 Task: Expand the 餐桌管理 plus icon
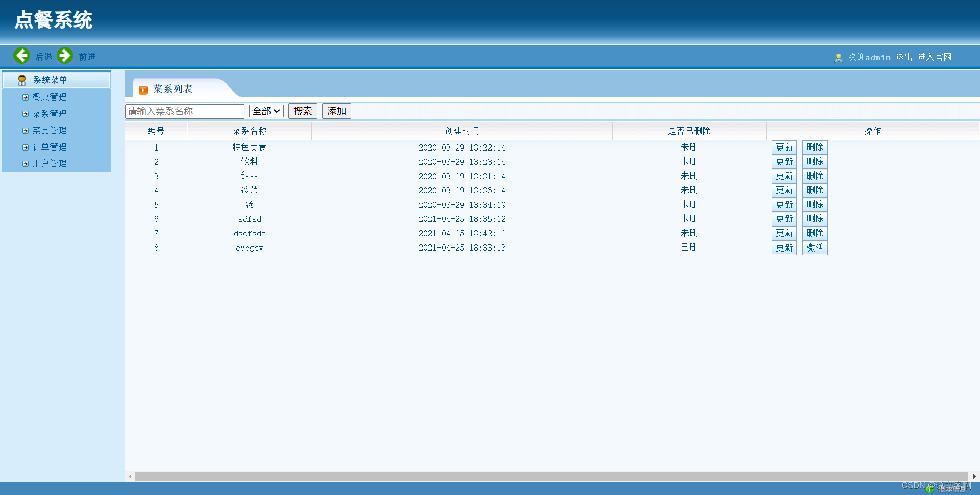tap(26, 97)
